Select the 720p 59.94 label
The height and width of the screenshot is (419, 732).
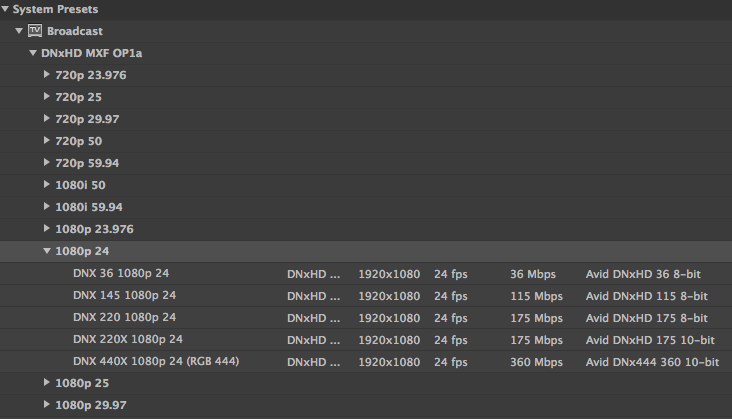point(87,163)
